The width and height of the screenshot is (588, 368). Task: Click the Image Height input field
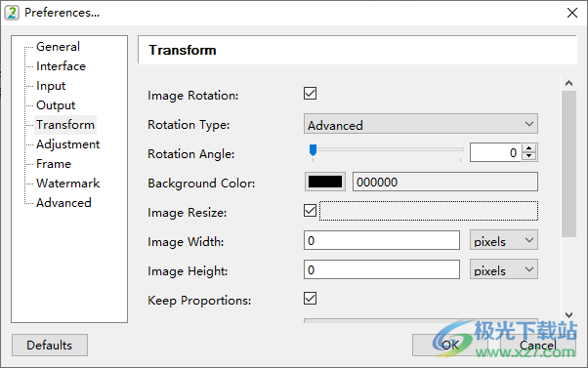(382, 269)
